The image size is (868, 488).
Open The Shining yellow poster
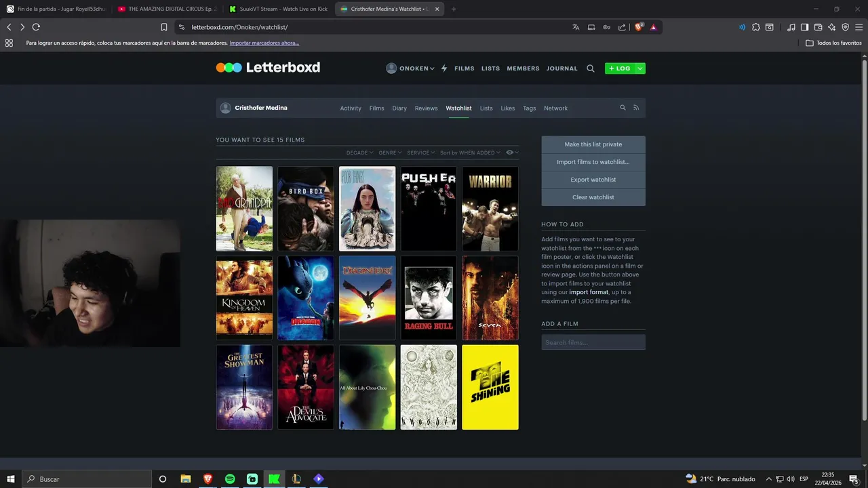490,387
